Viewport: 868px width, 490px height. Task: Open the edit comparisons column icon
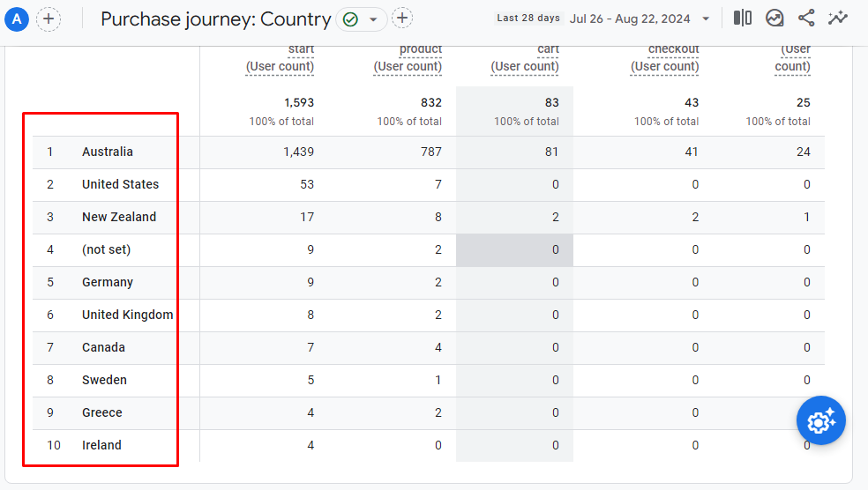[x=743, y=19]
